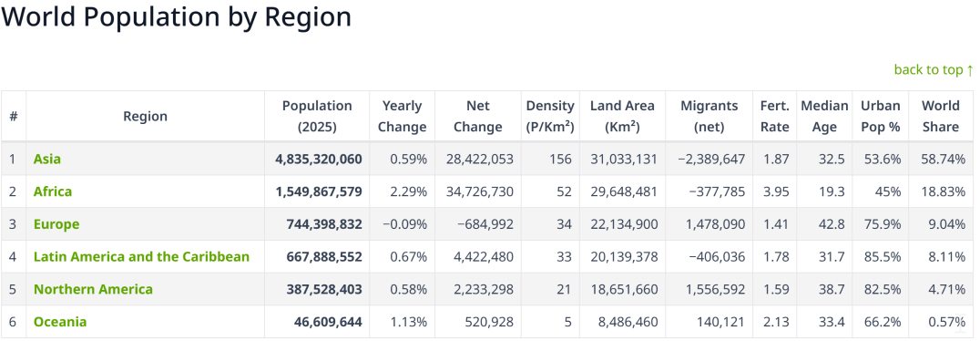Sort by Median Age column header

(x=824, y=117)
